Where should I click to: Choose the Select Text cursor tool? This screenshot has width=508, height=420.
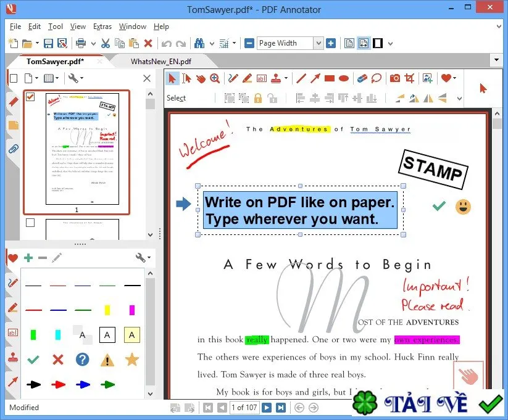[186, 78]
